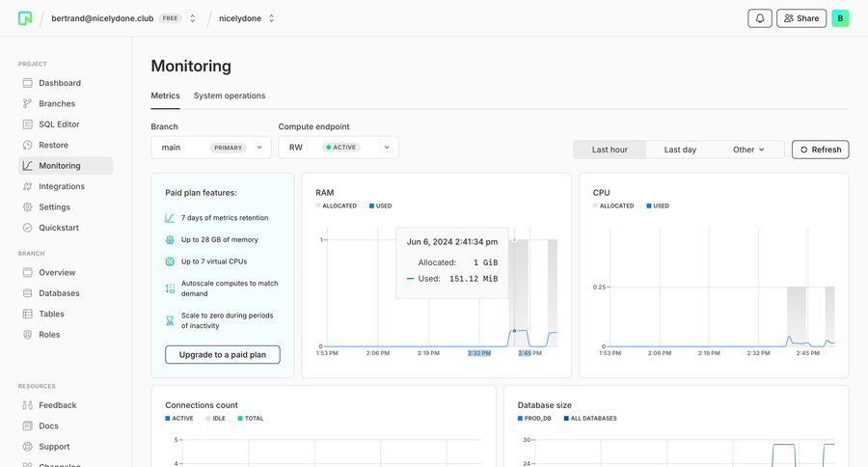
Task: Click the RAM chart data point marker
Action: tap(514, 331)
